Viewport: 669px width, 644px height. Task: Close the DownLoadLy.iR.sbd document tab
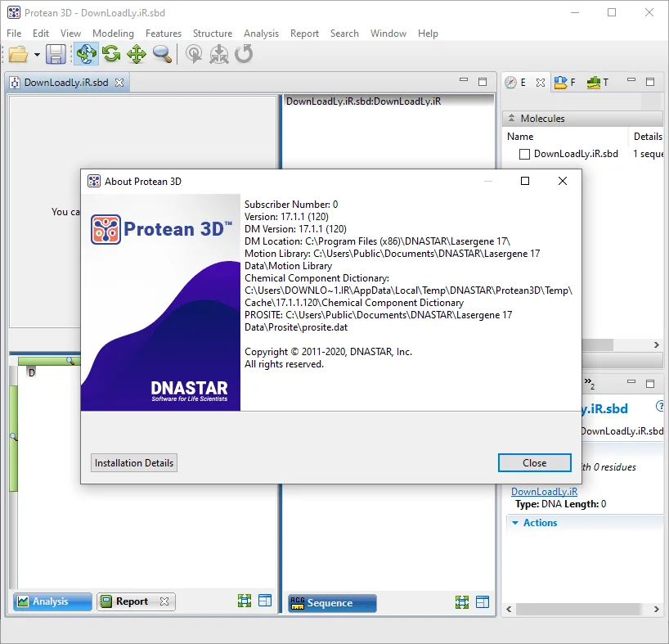click(119, 83)
